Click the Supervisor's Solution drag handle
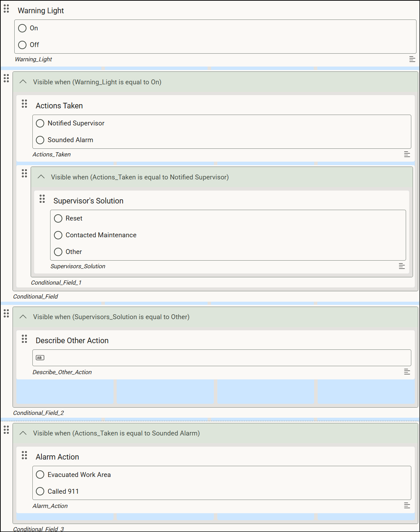420x532 pixels. pos(42,199)
